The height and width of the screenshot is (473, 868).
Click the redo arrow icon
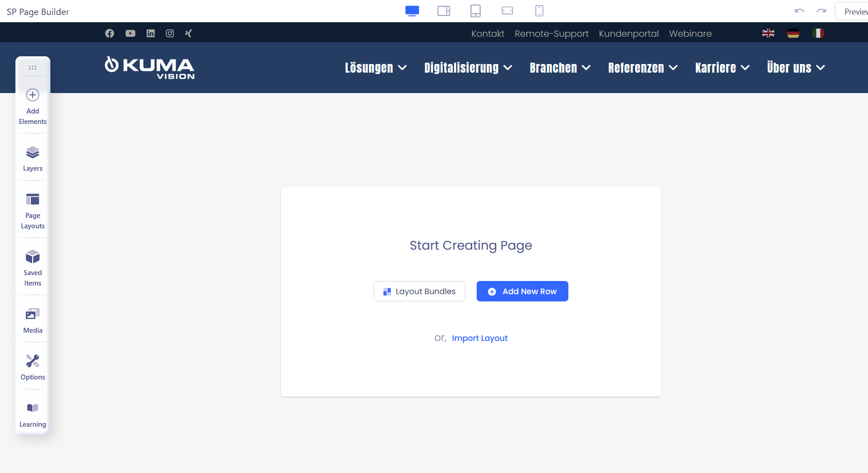tap(821, 11)
